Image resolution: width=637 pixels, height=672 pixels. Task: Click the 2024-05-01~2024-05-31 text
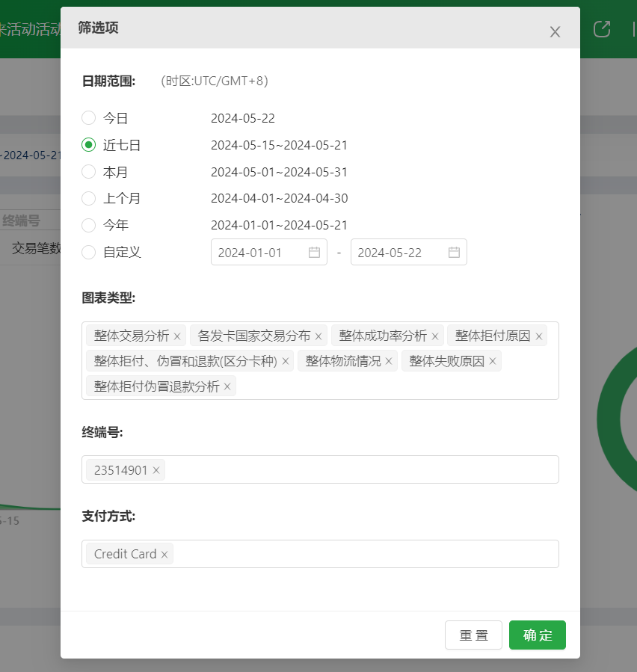coord(279,172)
